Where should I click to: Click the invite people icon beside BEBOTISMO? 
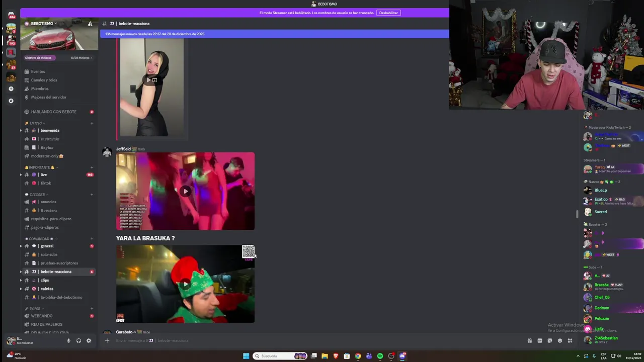coord(90,24)
